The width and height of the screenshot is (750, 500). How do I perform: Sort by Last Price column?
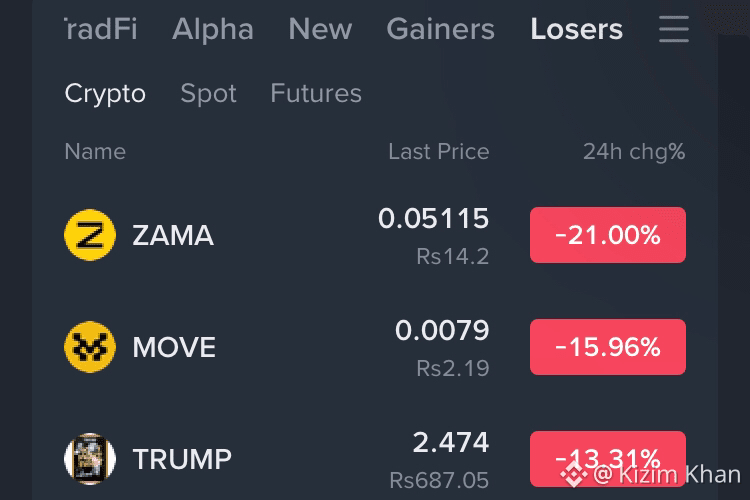coord(439,152)
